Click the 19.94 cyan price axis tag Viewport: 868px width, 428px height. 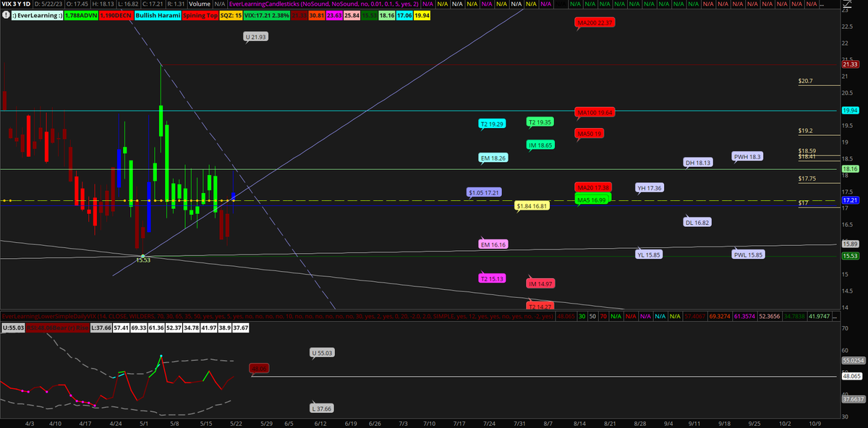point(851,110)
